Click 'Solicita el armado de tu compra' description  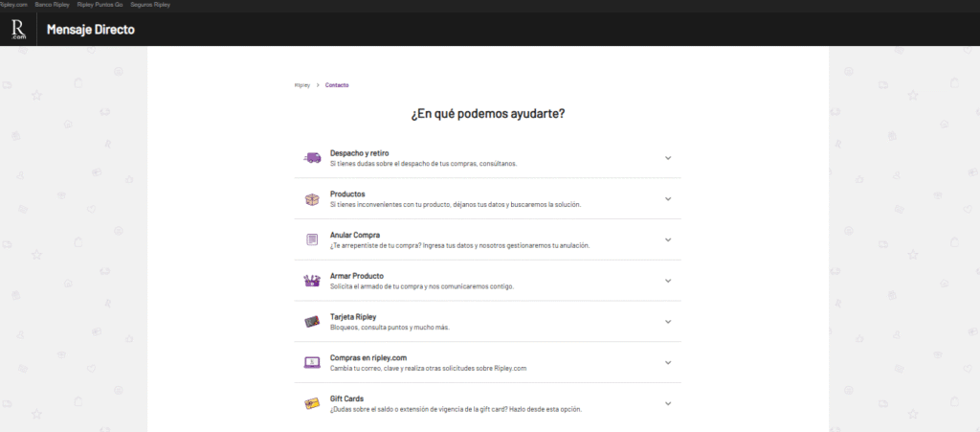pyautogui.click(x=422, y=286)
